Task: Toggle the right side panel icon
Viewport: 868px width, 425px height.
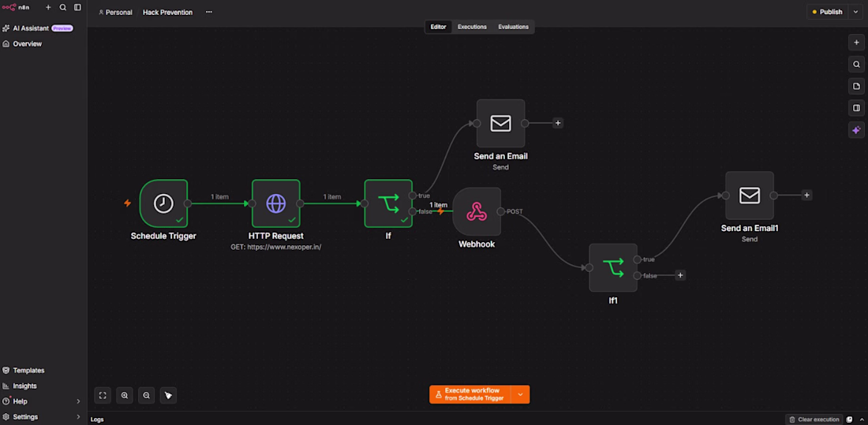Action: point(856,108)
